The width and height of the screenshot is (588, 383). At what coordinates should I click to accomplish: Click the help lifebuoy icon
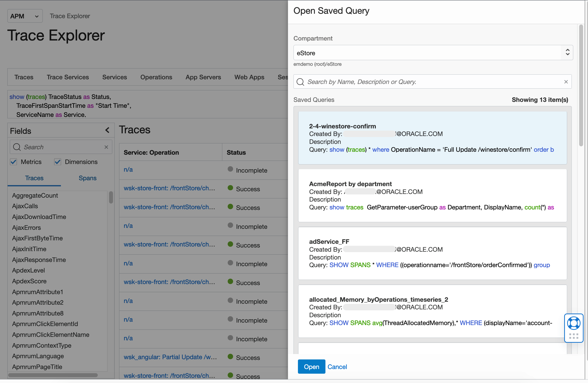574,323
